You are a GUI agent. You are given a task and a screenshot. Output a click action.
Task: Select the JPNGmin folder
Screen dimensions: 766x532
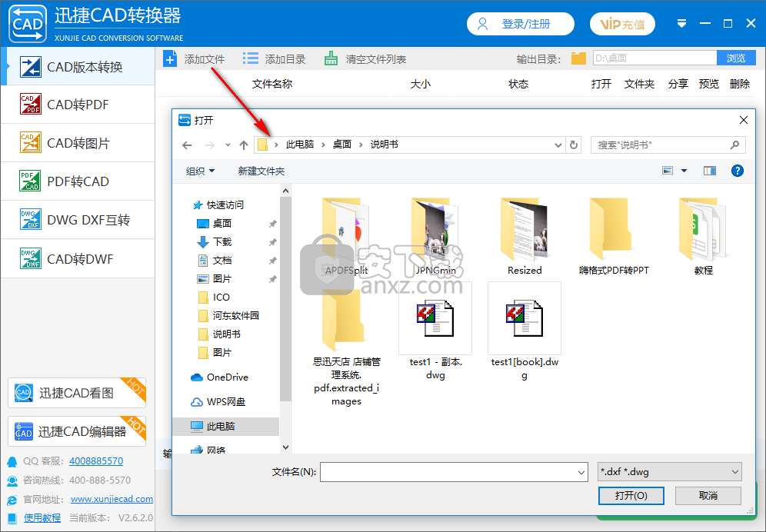tap(435, 237)
